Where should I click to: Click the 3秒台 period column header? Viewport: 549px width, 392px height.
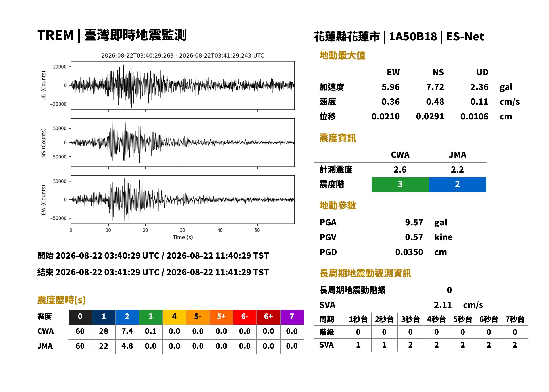point(410,319)
